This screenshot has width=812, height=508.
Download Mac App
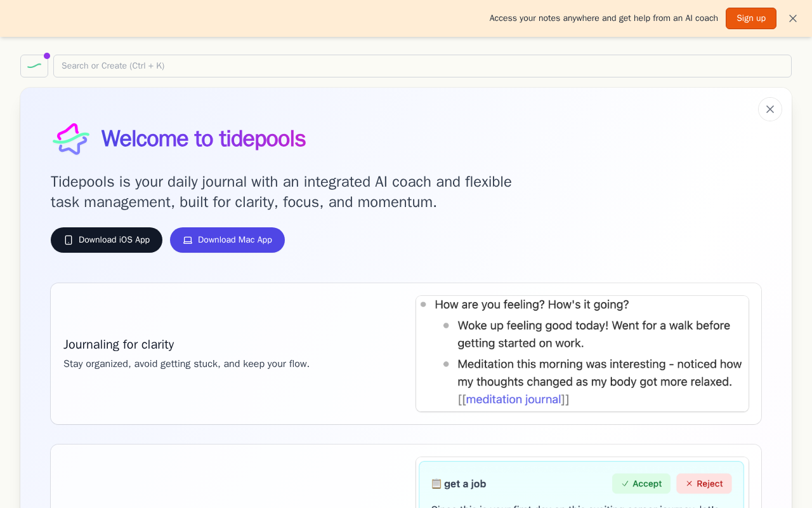[x=227, y=240]
